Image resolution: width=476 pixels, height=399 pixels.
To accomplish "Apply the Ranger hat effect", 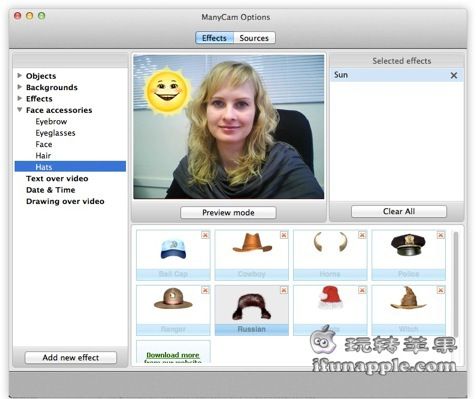I will [173, 298].
